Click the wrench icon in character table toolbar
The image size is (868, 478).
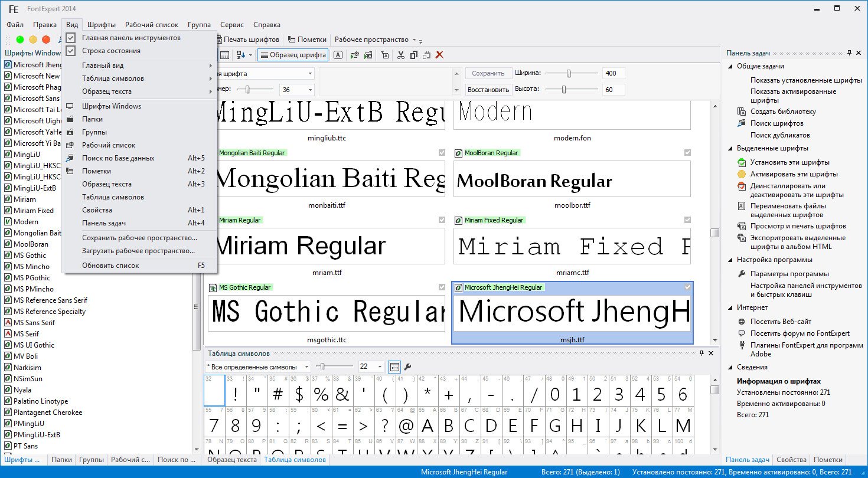click(x=407, y=366)
